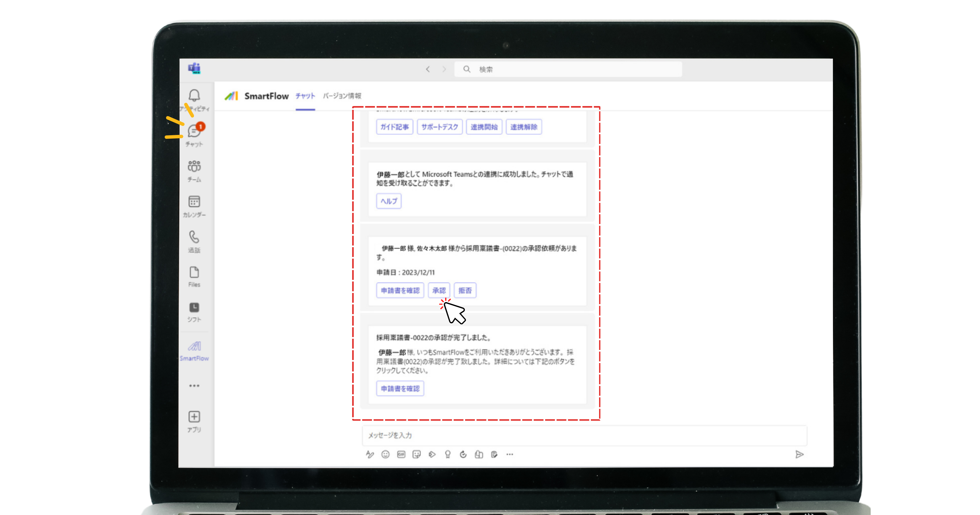The height and width of the screenshot is (515, 980).
Task: Expand more compose options ellipsis
Action: [510, 455]
